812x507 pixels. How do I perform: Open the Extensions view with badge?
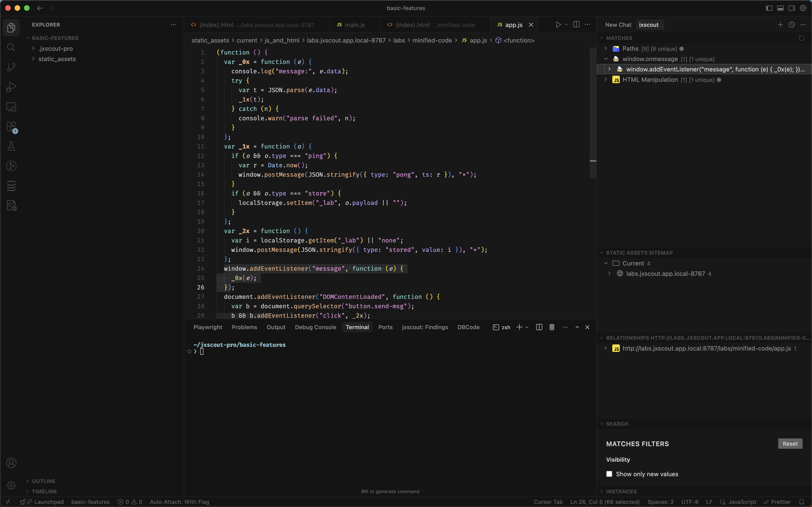pos(11,126)
